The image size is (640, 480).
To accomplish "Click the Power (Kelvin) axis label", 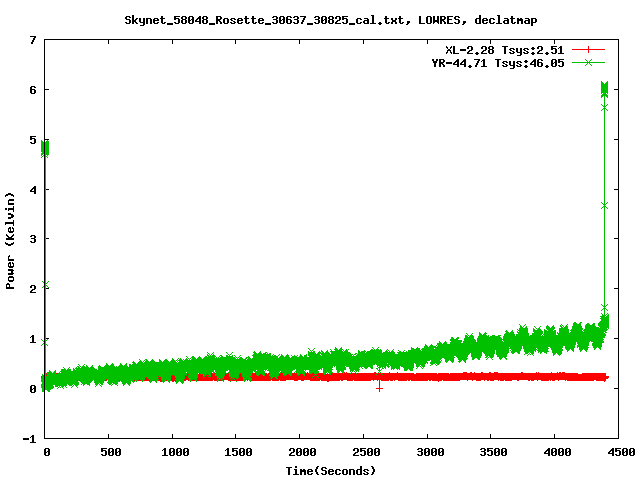I will click(x=10, y=241).
